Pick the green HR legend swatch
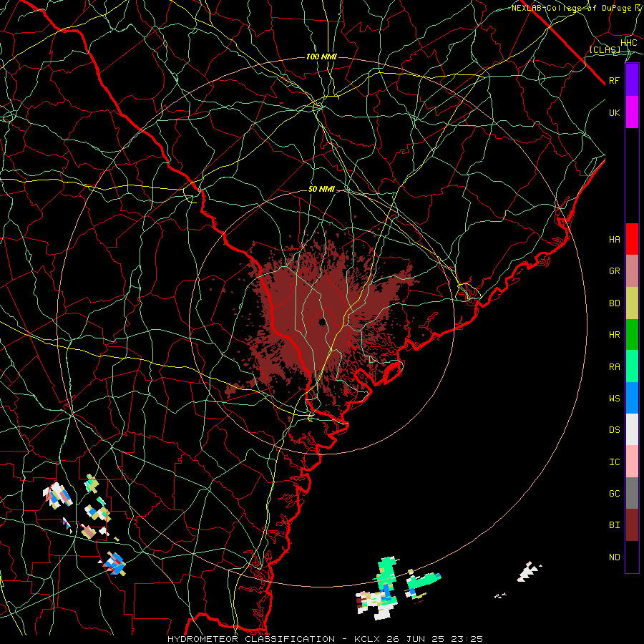 point(632,335)
